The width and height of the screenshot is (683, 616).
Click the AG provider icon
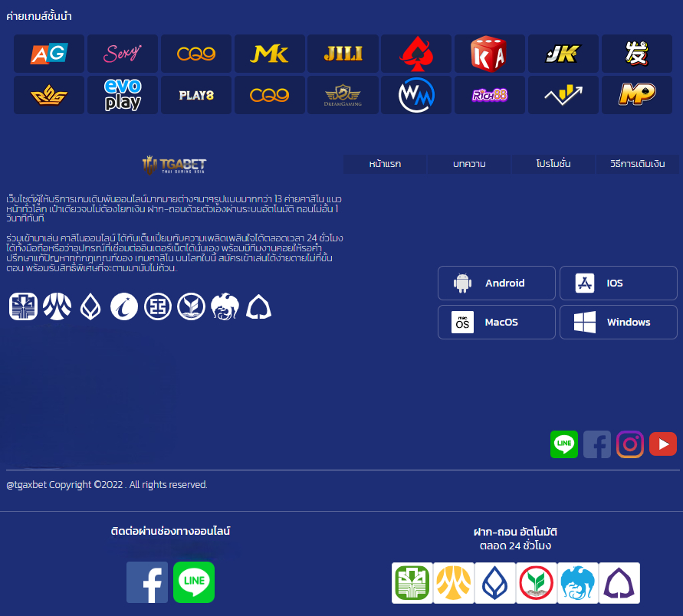pos(48,54)
